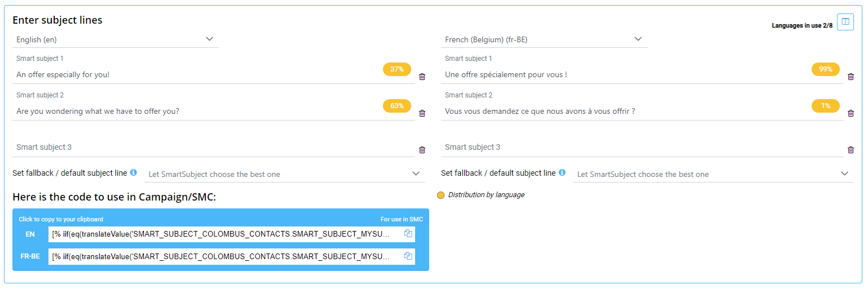Expand French fallback subject line dropdown
Viewport: 868px width, 289px height.
point(844,174)
